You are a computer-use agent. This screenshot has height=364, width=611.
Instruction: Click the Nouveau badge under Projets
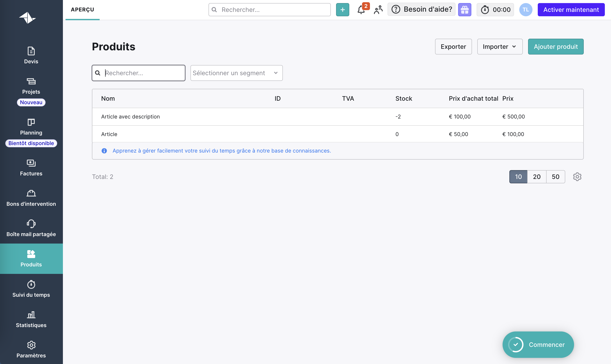pyautogui.click(x=31, y=102)
